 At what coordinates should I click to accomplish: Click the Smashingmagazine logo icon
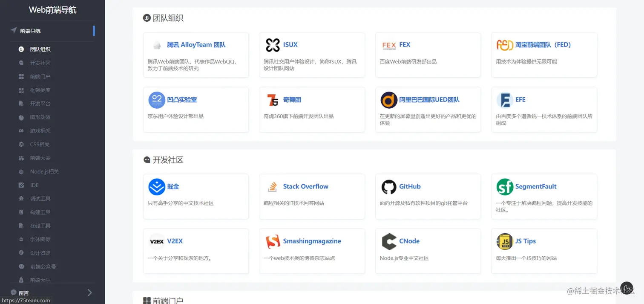pos(273,241)
